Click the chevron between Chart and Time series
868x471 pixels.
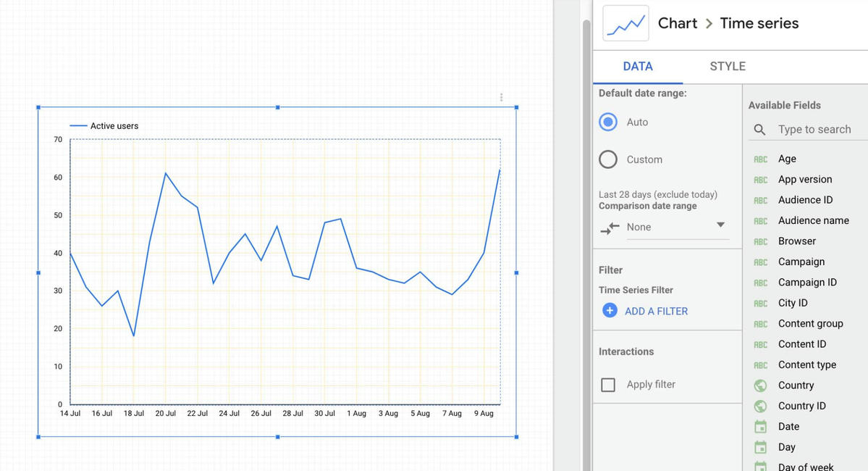click(709, 23)
